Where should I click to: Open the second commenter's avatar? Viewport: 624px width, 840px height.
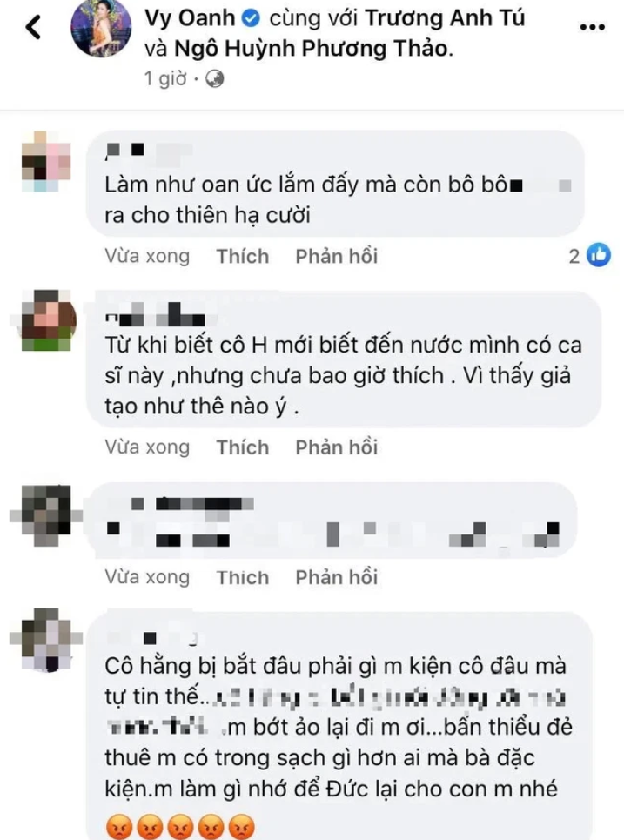point(47,320)
